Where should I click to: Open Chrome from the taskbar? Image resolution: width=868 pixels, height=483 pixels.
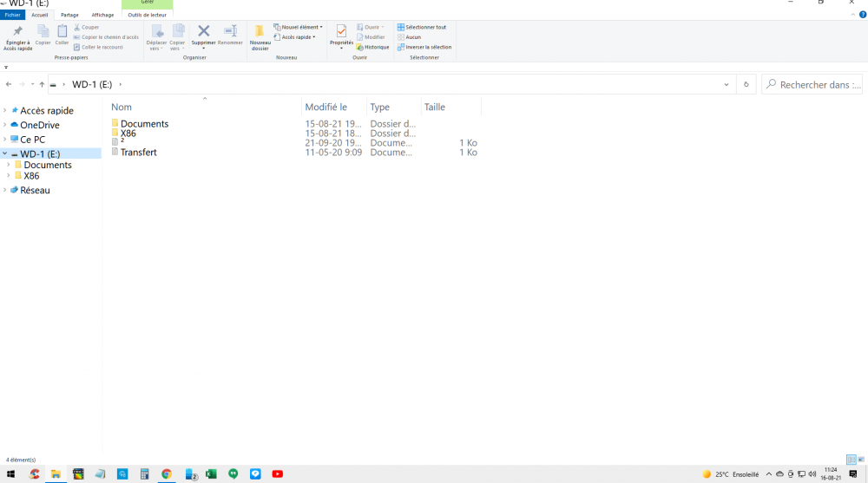167,474
